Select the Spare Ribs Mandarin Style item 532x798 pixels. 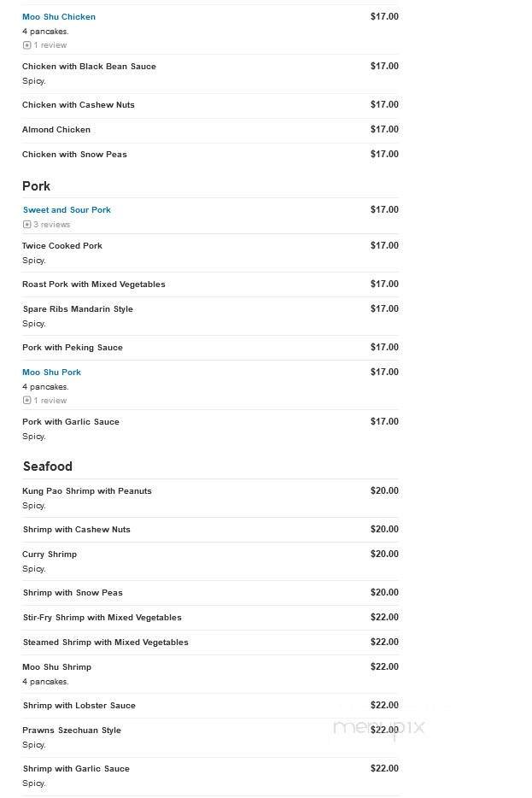(78, 308)
